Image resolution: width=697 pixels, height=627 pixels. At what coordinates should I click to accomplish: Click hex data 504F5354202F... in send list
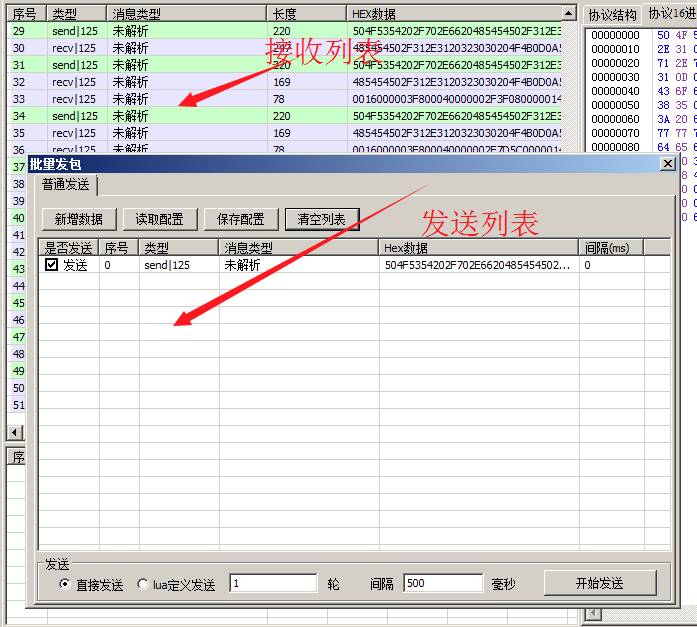(477, 265)
